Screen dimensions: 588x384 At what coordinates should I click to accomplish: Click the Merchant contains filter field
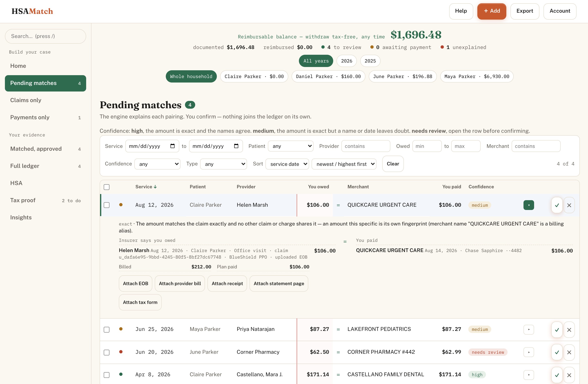click(536, 146)
